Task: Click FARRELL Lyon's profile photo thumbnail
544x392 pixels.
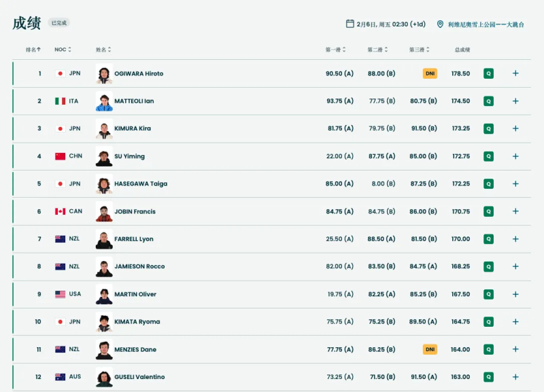Action: pos(104,239)
